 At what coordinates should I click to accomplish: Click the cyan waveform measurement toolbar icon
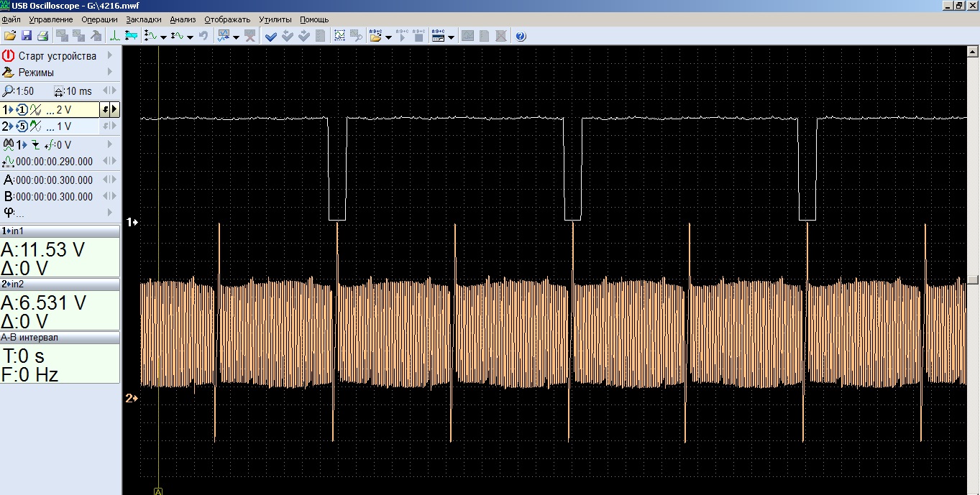[131, 36]
